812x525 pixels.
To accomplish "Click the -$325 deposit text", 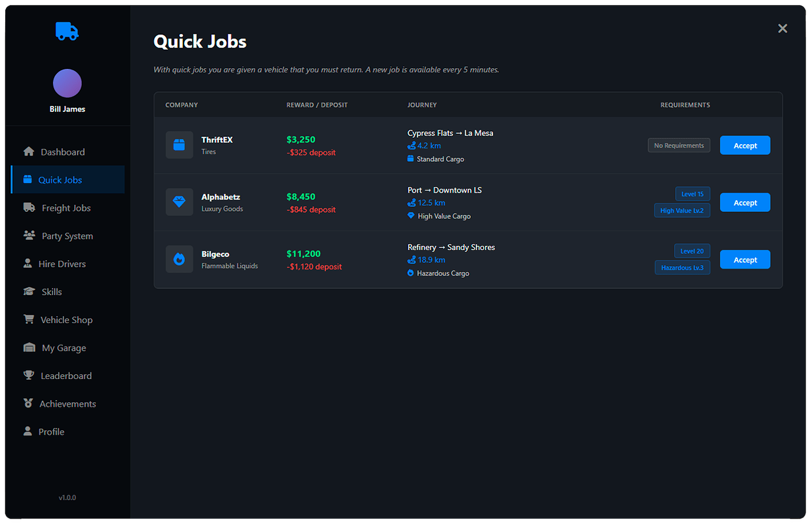I will 311,152.
